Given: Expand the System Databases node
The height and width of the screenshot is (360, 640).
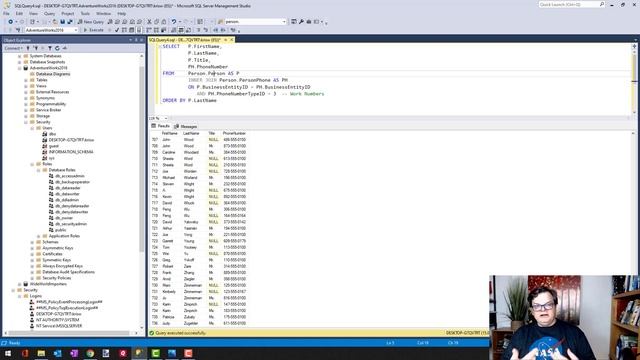Looking at the screenshot, I should [x=20, y=56].
